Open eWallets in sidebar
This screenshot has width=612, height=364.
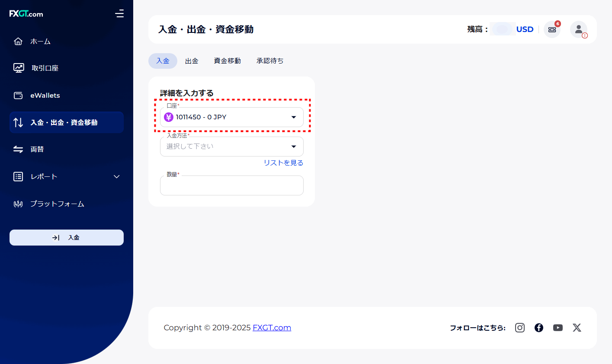pos(45,96)
